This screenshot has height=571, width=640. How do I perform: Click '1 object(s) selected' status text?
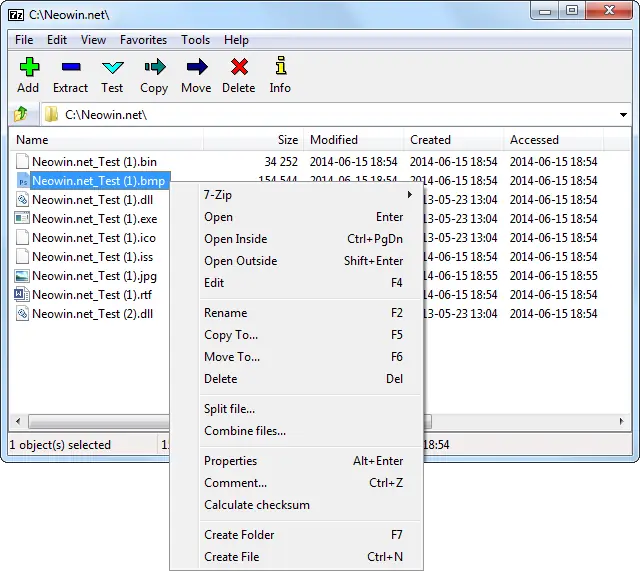(x=60, y=444)
